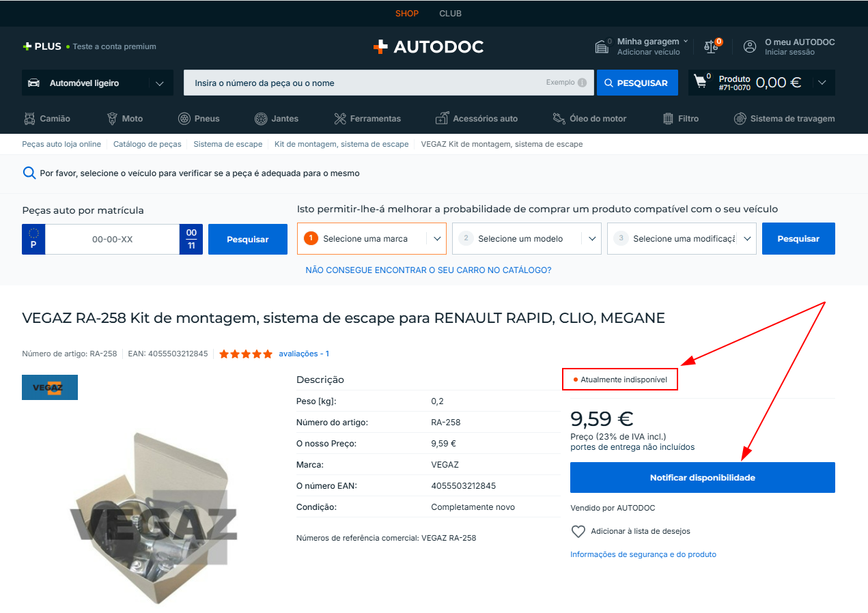Click the garage icon next to Minha garagem
Screen dimensions: 868x613
click(601, 46)
